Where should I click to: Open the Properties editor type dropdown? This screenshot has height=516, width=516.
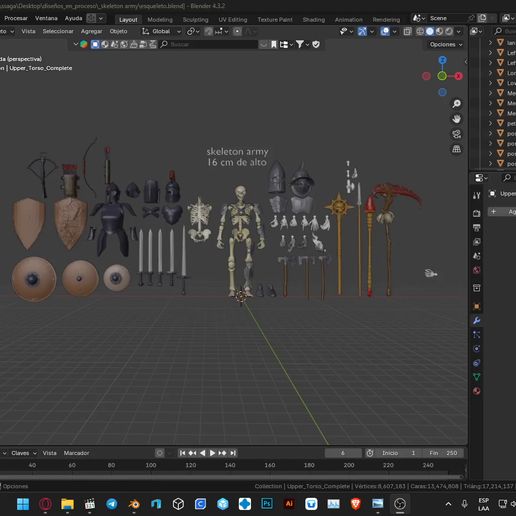tap(480, 178)
